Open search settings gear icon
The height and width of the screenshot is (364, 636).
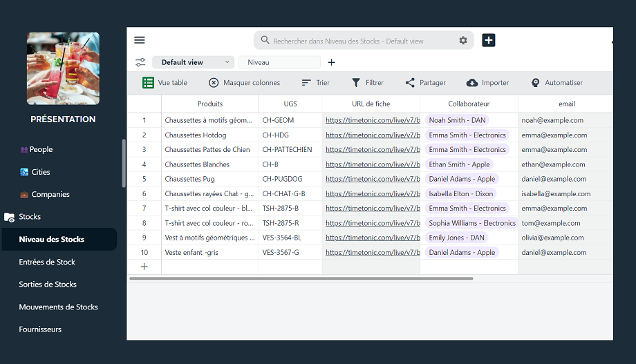click(462, 40)
